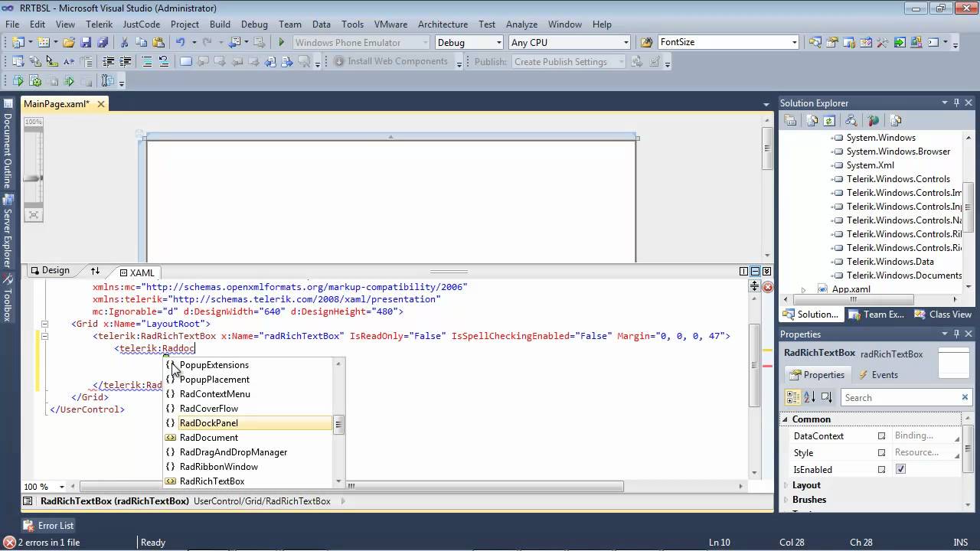Image resolution: width=980 pixels, height=551 pixels.
Task: Toggle the IsEnabled checkbox
Action: pos(900,469)
